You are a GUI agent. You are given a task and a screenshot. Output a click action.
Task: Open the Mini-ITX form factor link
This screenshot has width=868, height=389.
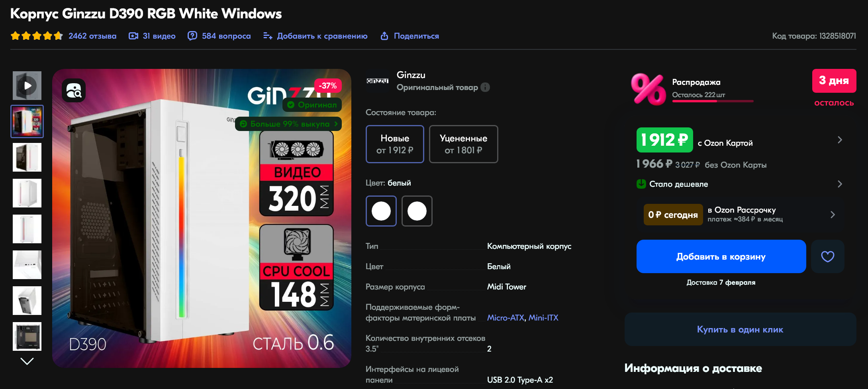[x=543, y=318]
